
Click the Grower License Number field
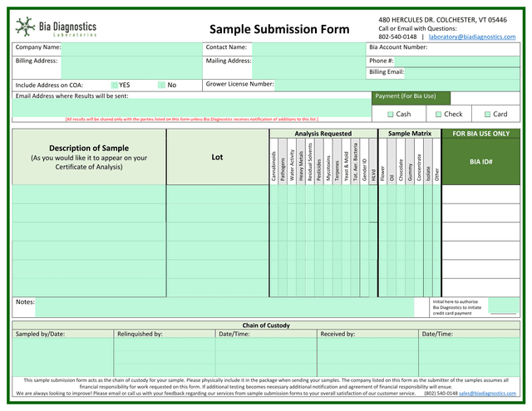[x=397, y=85]
